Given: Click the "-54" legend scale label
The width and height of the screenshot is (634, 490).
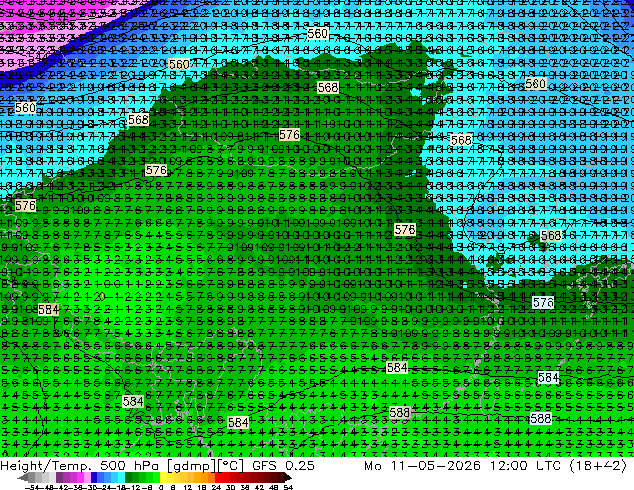Looking at the screenshot, I should tap(32, 487).
